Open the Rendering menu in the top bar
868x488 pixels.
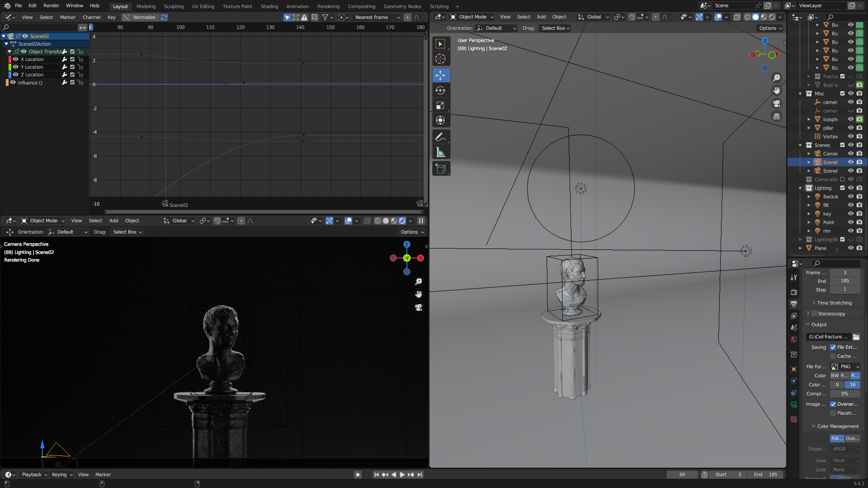pos(328,6)
